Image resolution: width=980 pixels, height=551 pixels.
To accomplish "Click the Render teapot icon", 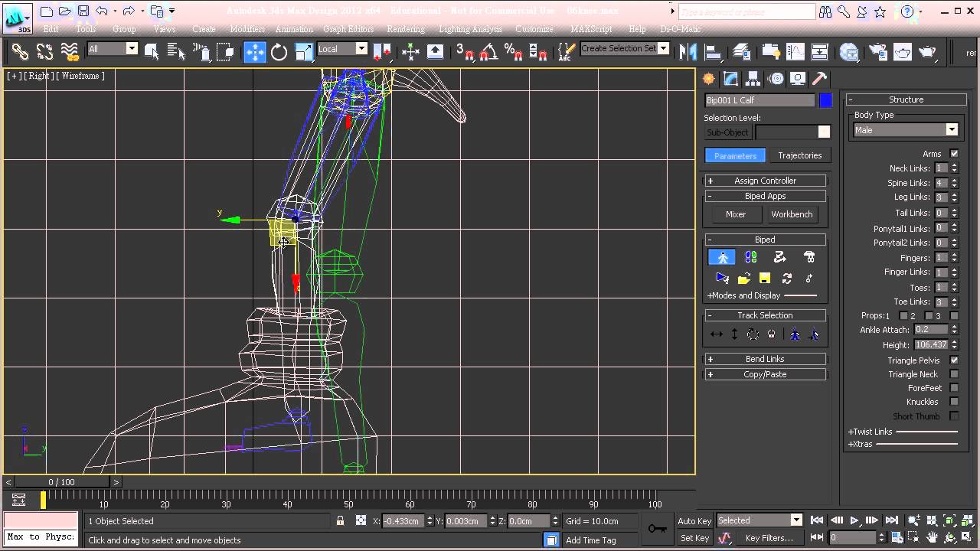I will 928,51.
